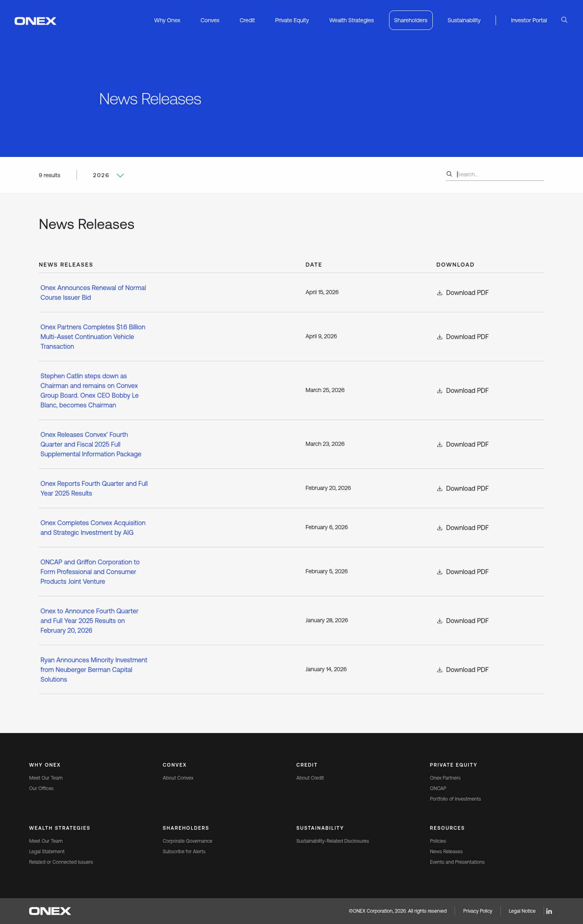This screenshot has height=924, width=583.
Task: Click download icon for April 9, 2026 release
Action: tap(440, 337)
